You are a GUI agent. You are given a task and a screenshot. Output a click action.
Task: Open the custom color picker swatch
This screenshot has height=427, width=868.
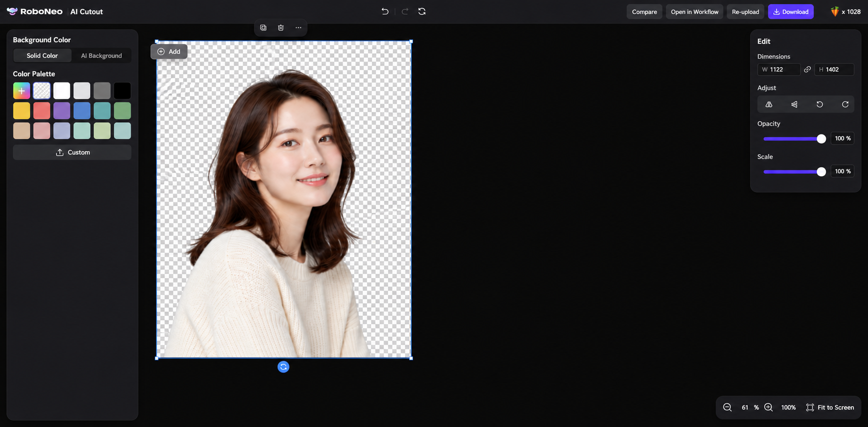pos(21,91)
